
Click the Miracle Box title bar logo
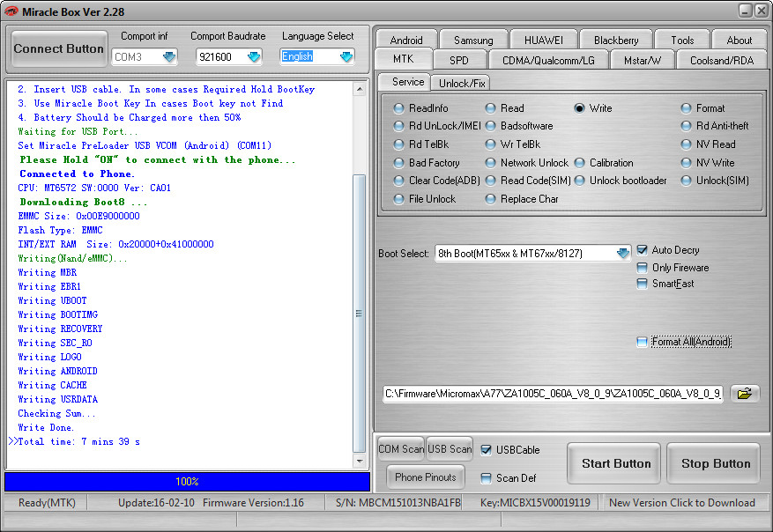point(11,11)
